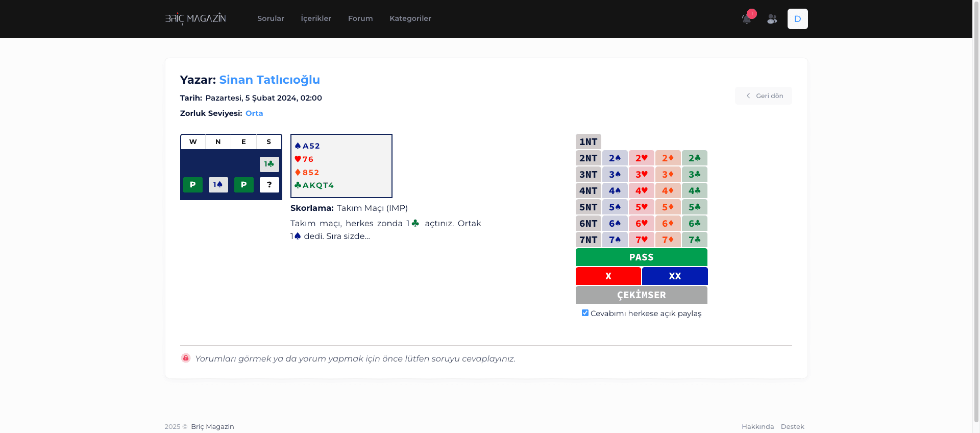Viewport: 980px width, 433px height.
Task: Bid 3NT in the bidding box
Action: pos(589,174)
